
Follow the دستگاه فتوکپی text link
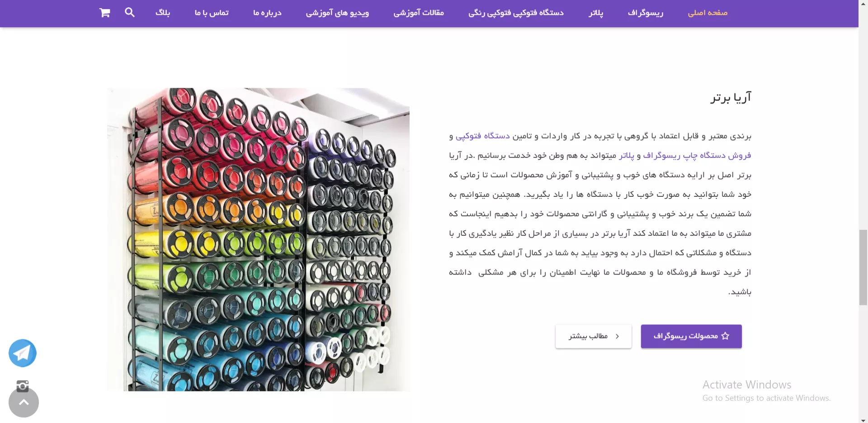[482, 136]
